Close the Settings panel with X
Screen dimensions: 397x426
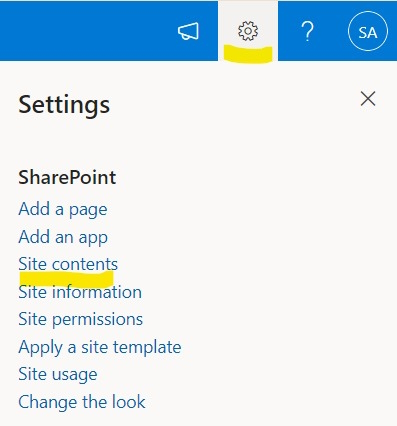tap(368, 99)
